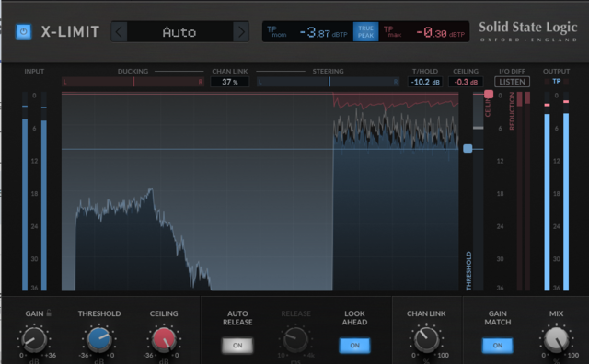Select the next preset arrow
Screen dimensions: 589x364
[241, 32]
